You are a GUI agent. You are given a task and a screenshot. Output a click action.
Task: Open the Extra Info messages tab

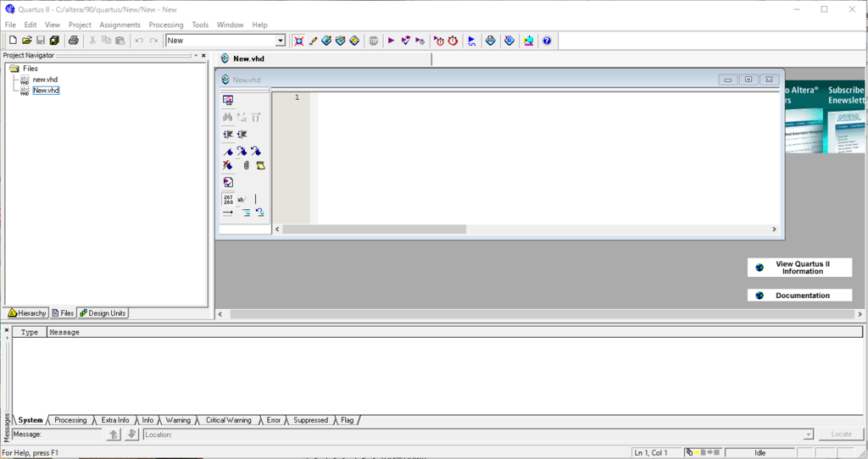click(x=115, y=420)
